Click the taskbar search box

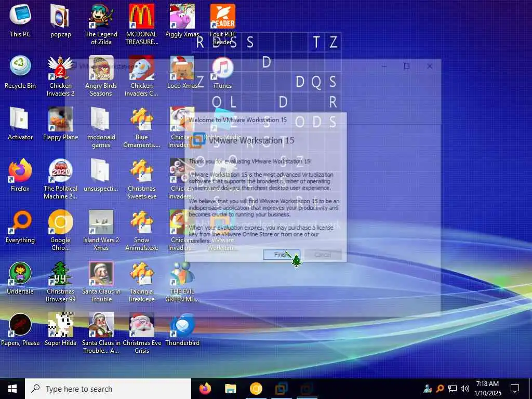pos(108,389)
